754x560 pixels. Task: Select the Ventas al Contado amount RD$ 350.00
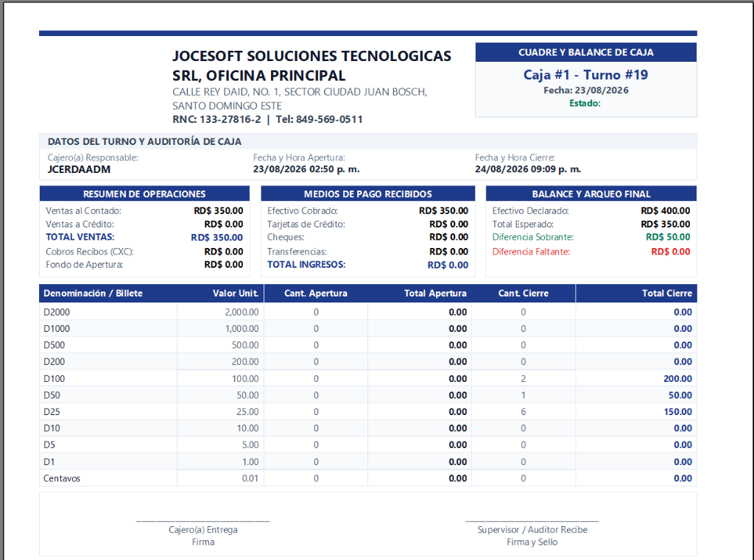click(x=218, y=210)
